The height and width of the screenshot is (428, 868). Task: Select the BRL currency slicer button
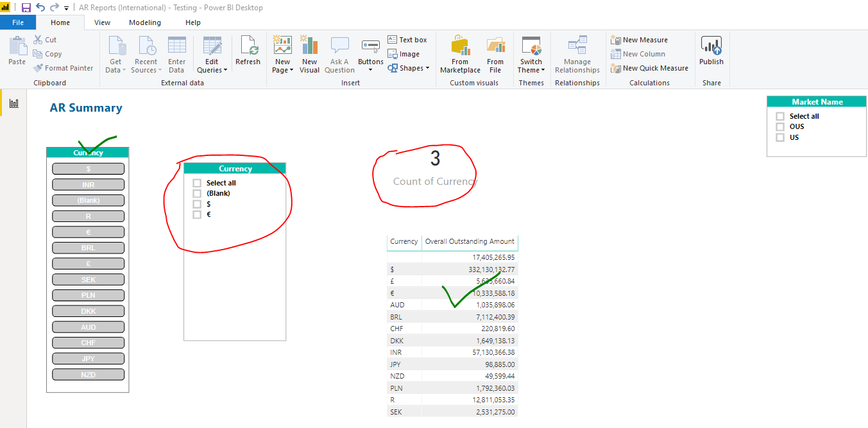(x=89, y=248)
